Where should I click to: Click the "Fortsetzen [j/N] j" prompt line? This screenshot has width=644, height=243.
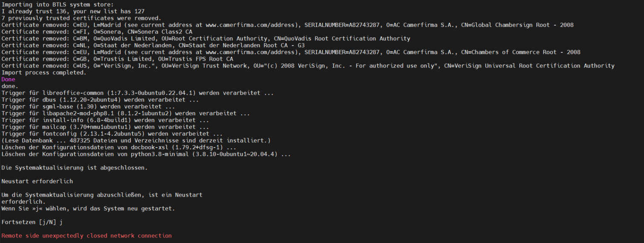tap(32, 222)
